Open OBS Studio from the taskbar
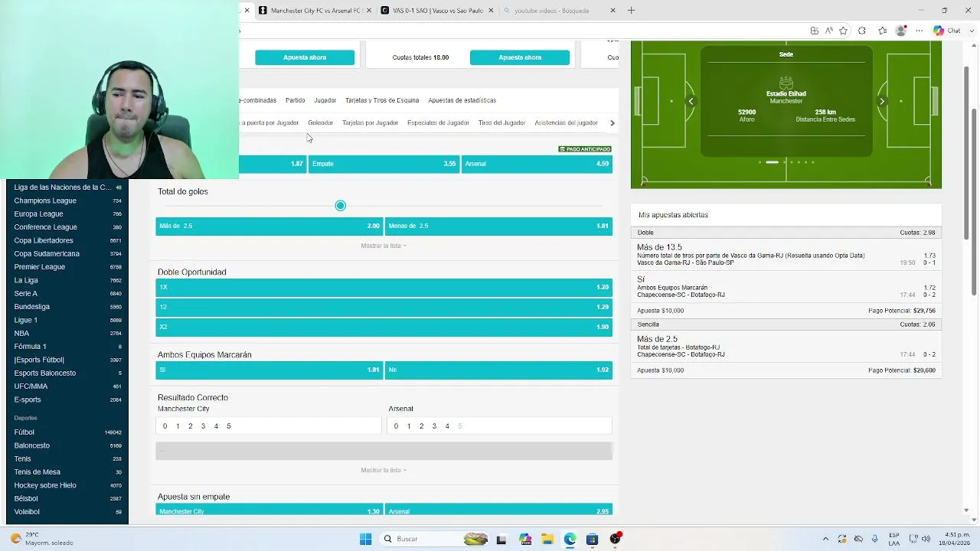Viewport: 980px width, 551px height. point(615,539)
